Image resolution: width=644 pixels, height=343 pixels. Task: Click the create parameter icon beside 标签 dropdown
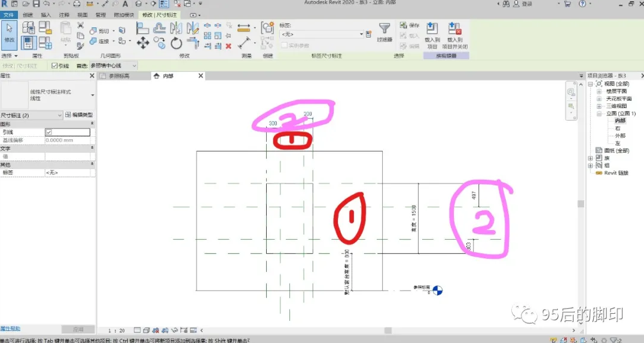(x=368, y=34)
